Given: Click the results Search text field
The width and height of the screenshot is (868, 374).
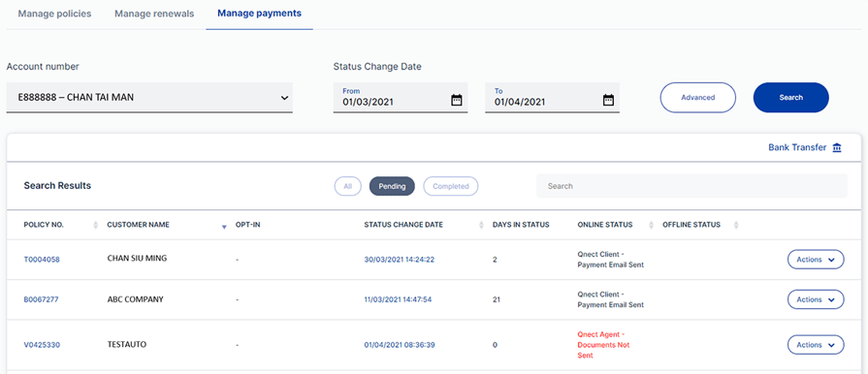Looking at the screenshot, I should [x=691, y=186].
